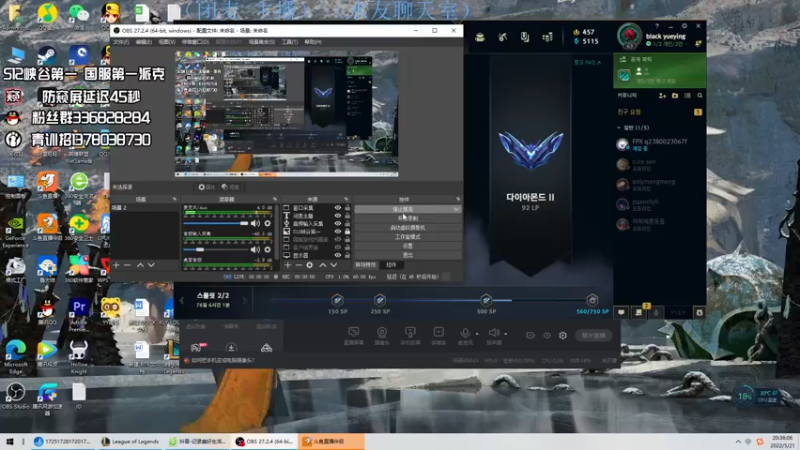Switch to Controls tab at bottom of OBS
The height and width of the screenshot is (450, 800).
[x=391, y=265]
